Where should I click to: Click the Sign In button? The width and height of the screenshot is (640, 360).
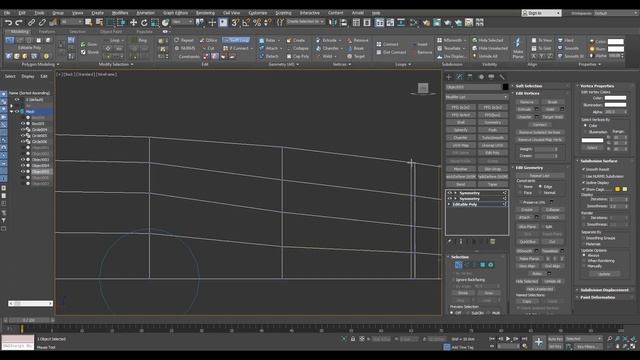541,13
